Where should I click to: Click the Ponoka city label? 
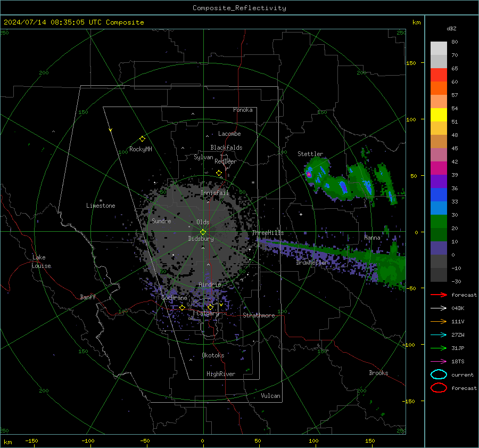pos(243,110)
